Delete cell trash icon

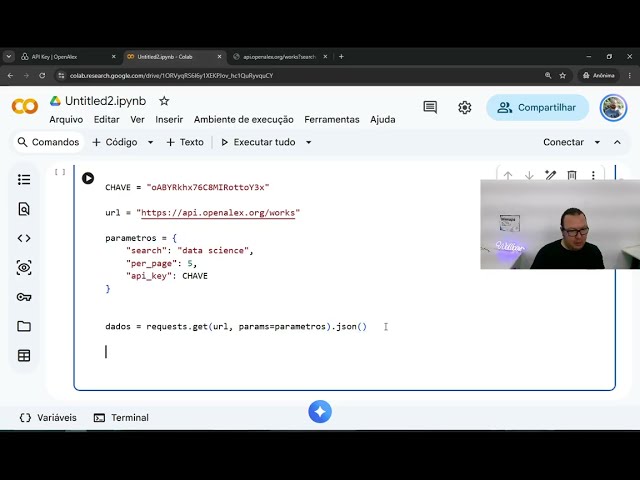572,176
